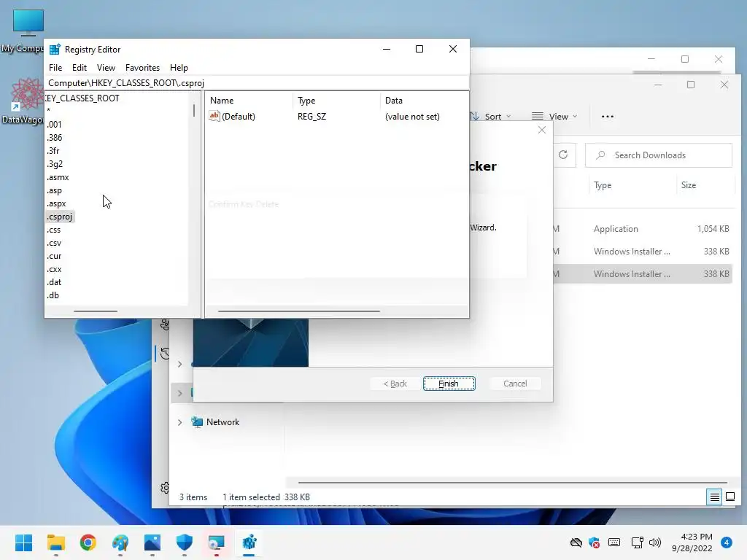Viewport: 747px width, 560px height.
Task: Select the (Default) registry value name
Action: (x=239, y=116)
